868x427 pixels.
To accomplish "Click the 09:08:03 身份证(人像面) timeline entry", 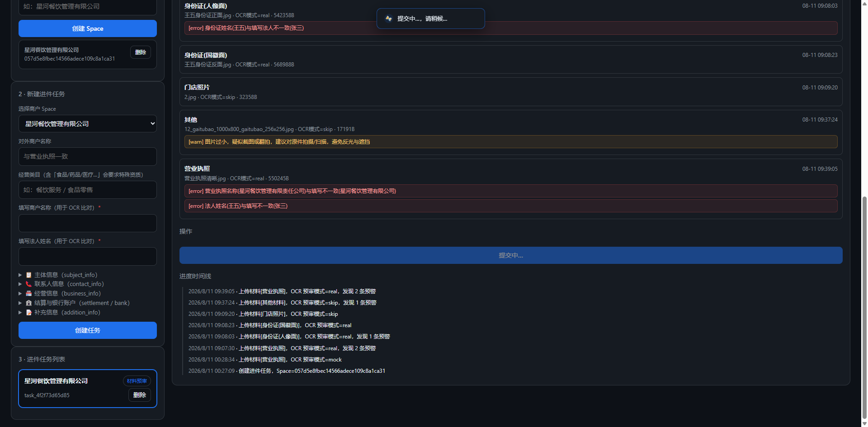I will click(289, 337).
